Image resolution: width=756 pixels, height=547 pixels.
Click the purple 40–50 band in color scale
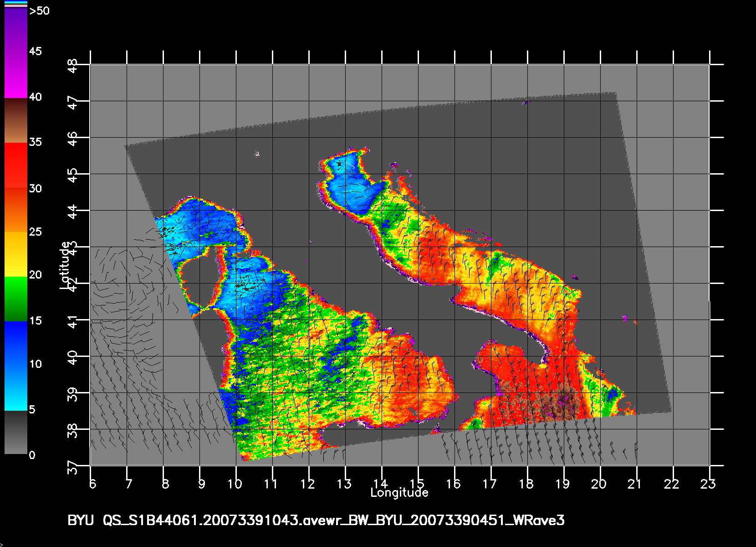tap(16, 53)
